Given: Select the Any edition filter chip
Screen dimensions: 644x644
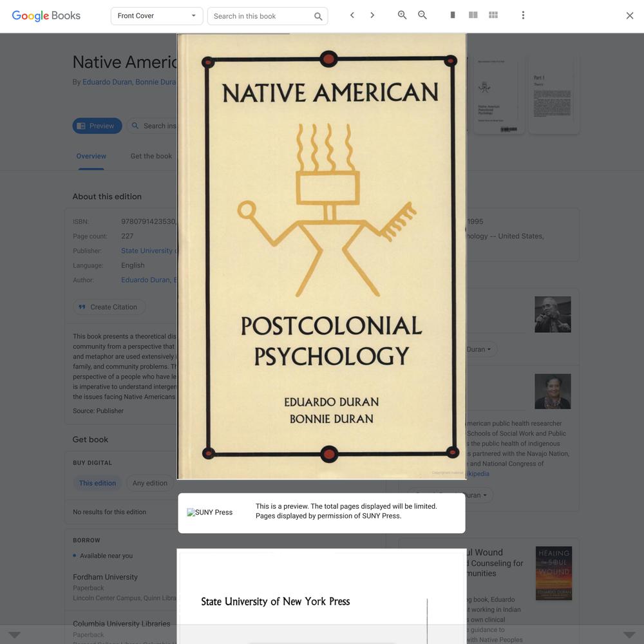Looking at the screenshot, I should [150, 483].
